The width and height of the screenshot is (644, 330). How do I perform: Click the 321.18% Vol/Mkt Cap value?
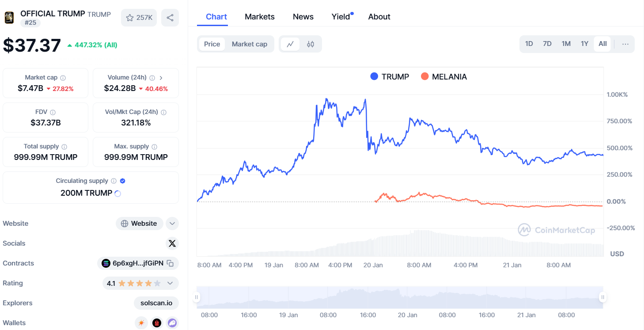[136, 123]
